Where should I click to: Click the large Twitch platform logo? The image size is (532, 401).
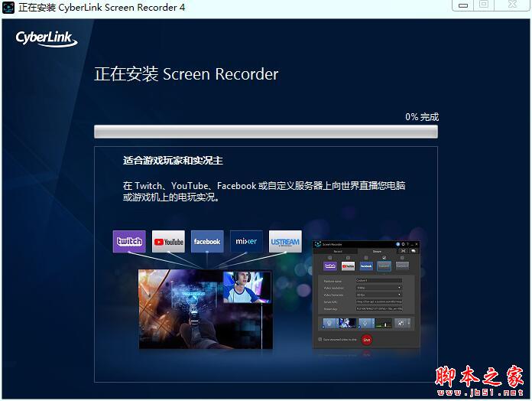(x=129, y=241)
